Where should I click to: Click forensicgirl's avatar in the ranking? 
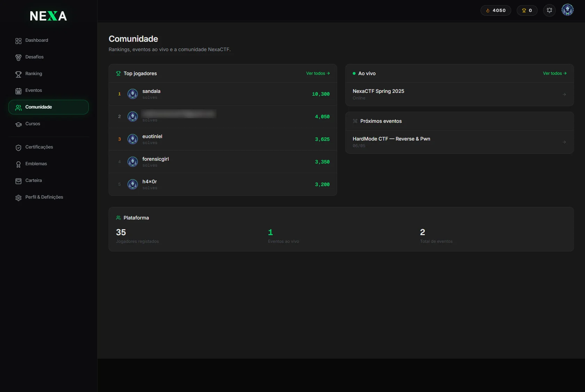tap(133, 162)
